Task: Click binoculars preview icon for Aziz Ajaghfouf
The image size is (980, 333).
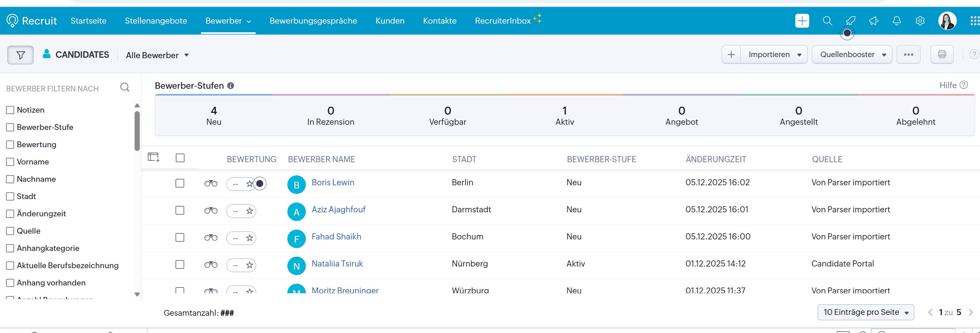Action: (211, 211)
